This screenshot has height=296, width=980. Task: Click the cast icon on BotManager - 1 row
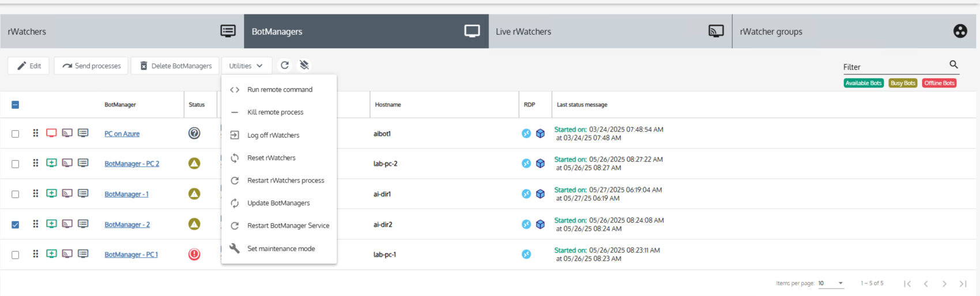tap(67, 194)
